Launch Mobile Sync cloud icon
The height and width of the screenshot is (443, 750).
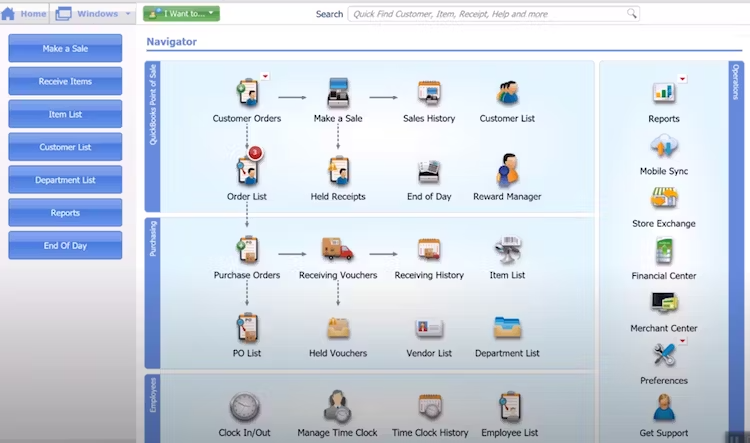(x=664, y=147)
